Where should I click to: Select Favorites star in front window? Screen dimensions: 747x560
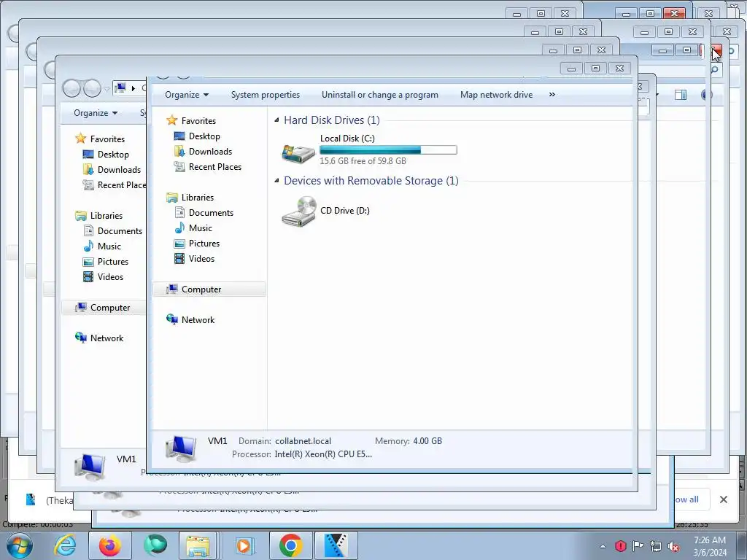tap(172, 120)
